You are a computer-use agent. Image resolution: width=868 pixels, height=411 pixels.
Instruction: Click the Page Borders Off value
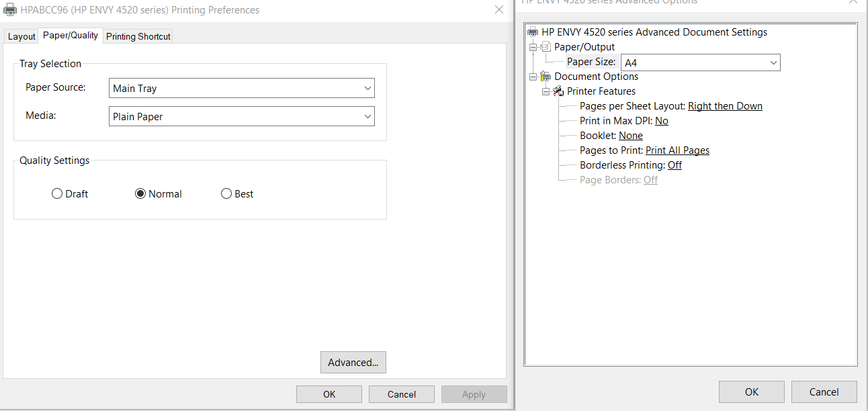coord(650,180)
